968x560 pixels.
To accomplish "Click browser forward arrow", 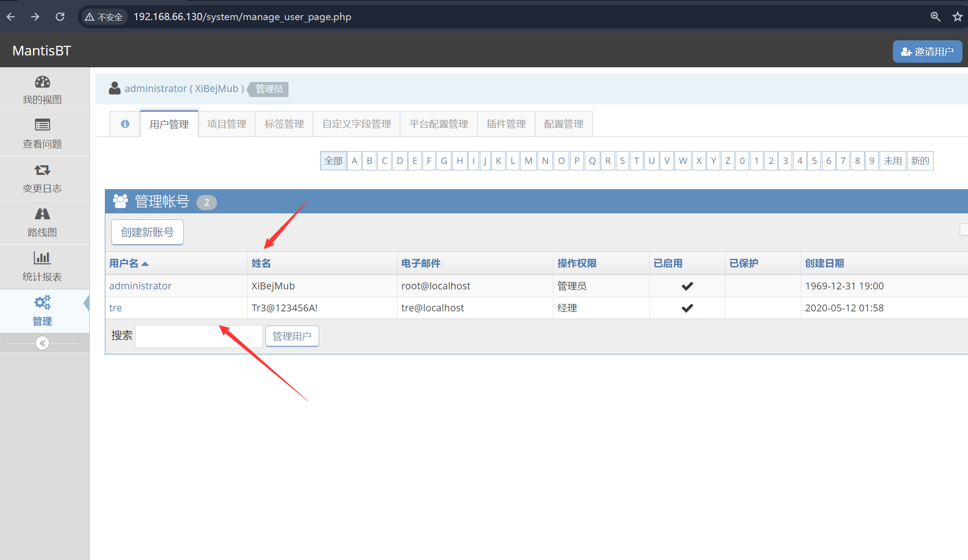I will click(35, 17).
